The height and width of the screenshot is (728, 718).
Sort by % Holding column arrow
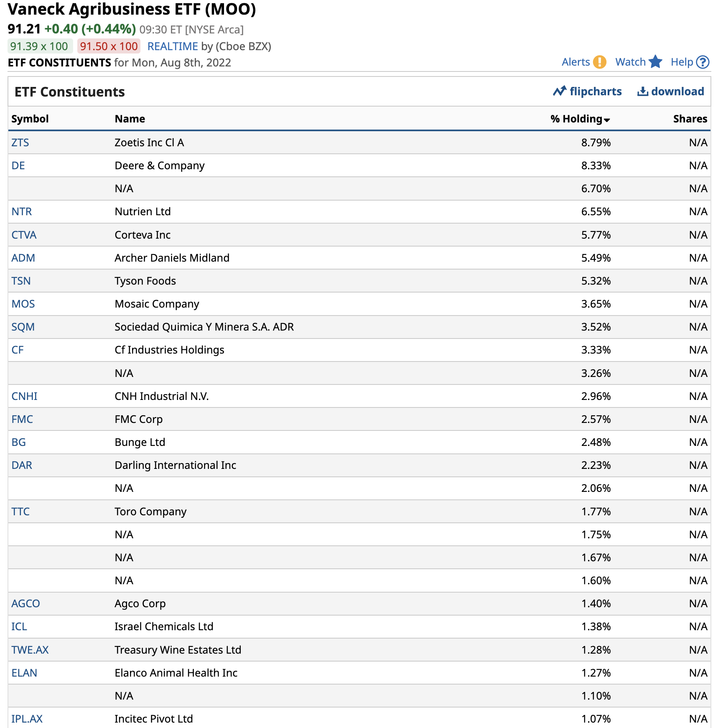[607, 120]
